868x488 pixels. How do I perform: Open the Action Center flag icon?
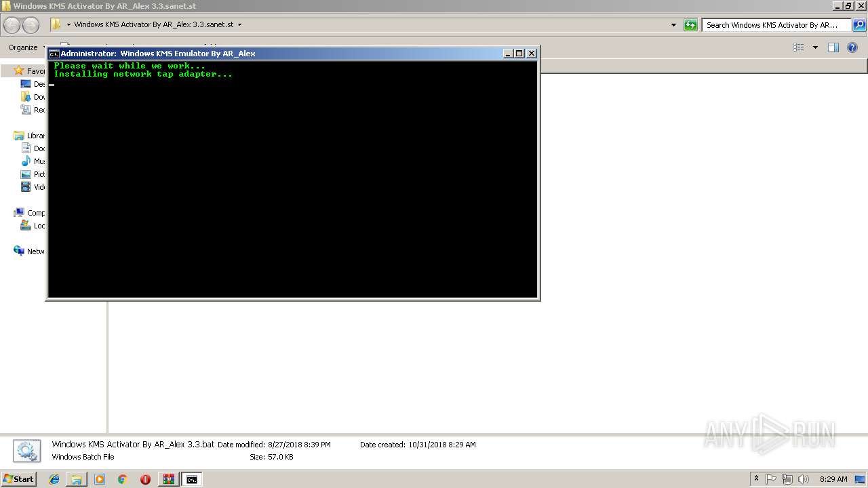pos(771,479)
